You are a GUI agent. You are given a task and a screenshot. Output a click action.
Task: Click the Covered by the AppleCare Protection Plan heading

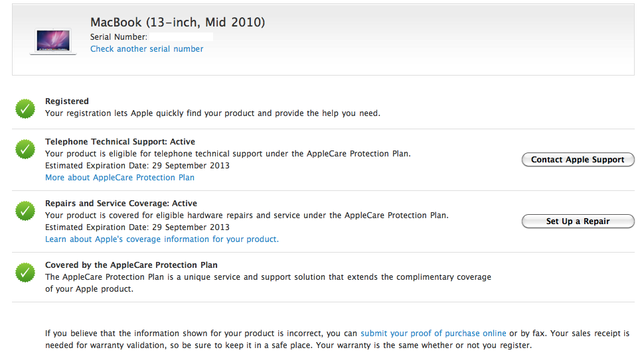(x=131, y=265)
